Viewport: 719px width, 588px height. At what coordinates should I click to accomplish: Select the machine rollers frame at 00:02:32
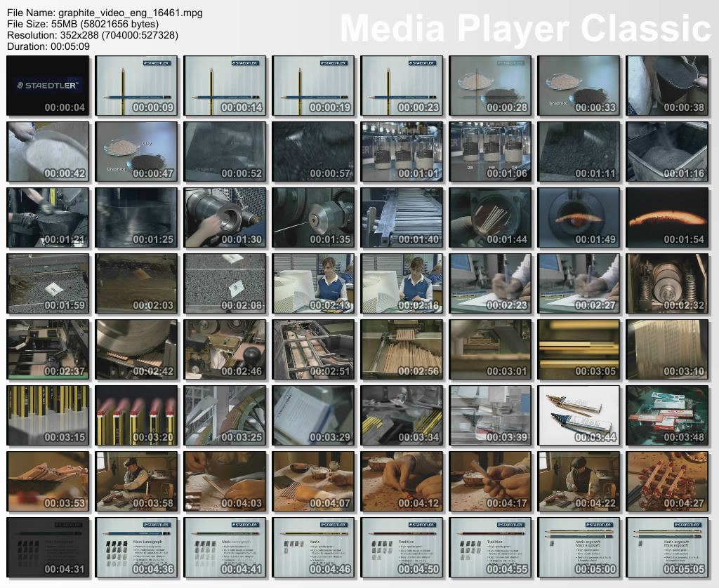667,283
